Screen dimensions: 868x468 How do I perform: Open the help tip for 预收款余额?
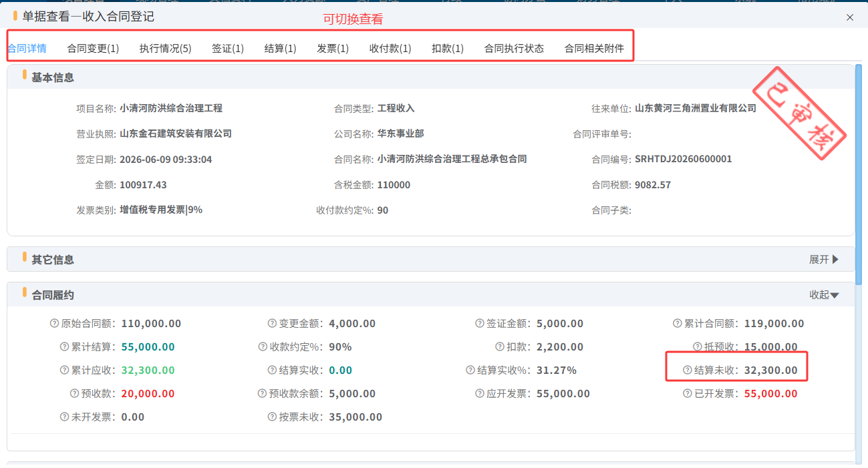(x=263, y=393)
